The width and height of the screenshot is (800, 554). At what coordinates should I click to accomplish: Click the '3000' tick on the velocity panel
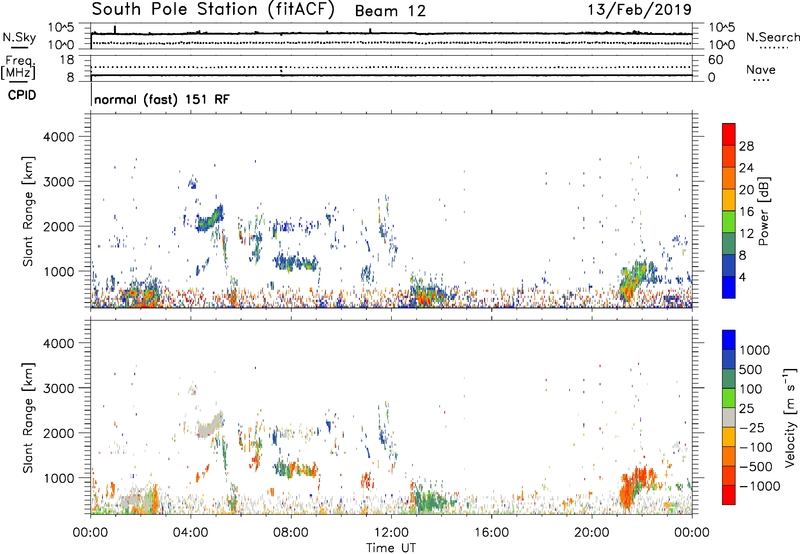(x=59, y=388)
